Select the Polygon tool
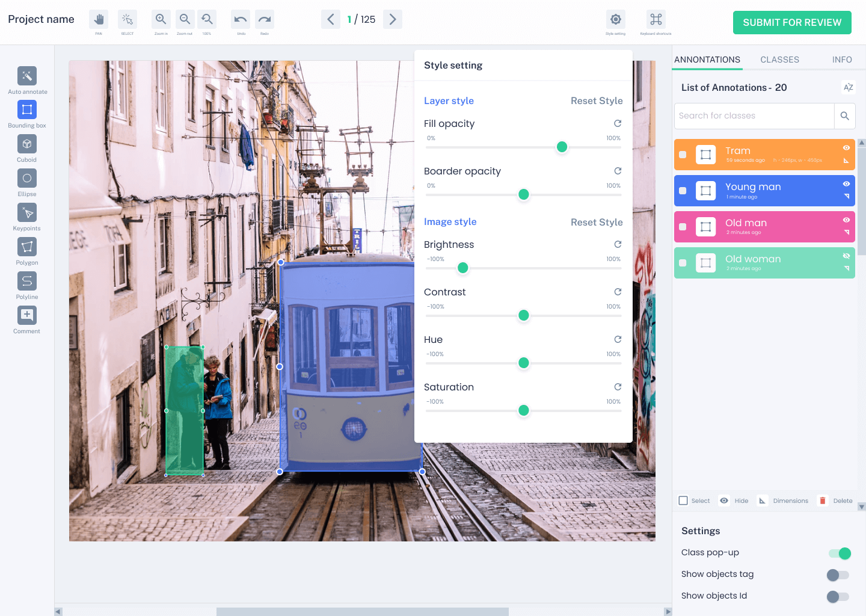Screen dimensions: 866x616 point(27,247)
